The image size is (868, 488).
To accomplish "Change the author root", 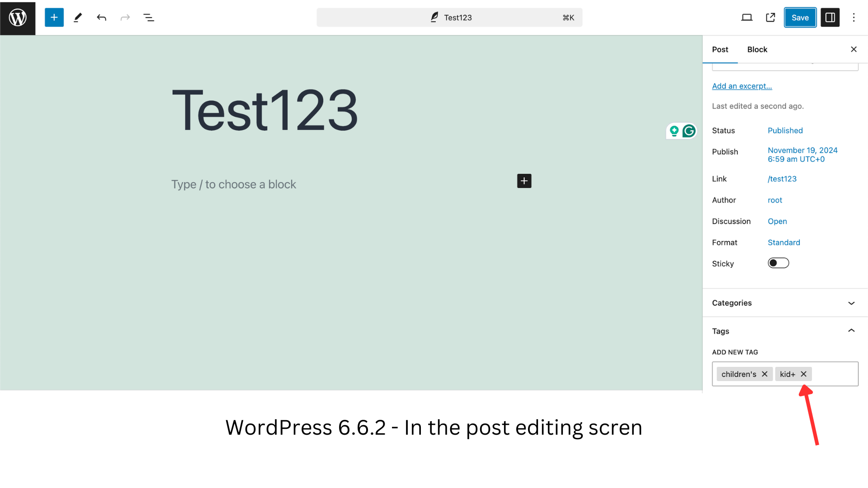I will click(x=775, y=200).
